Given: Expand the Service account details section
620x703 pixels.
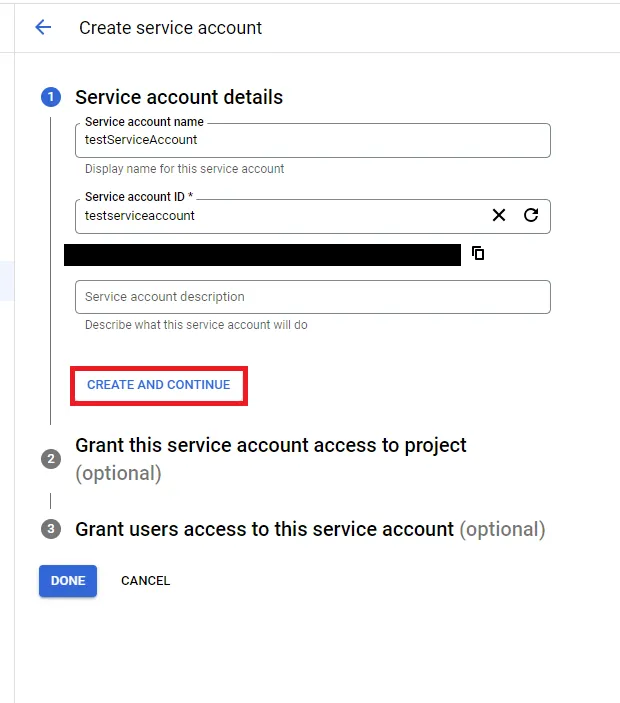Looking at the screenshot, I should point(179,97).
